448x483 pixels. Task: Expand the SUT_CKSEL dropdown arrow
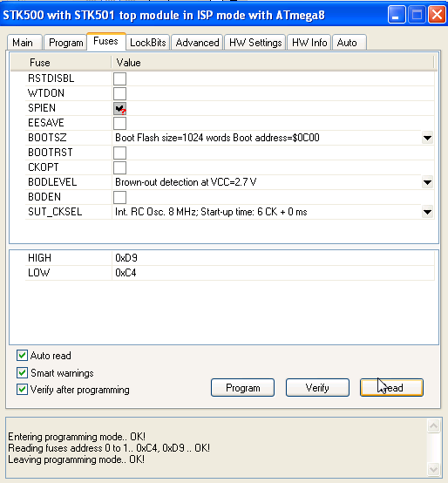pos(427,212)
